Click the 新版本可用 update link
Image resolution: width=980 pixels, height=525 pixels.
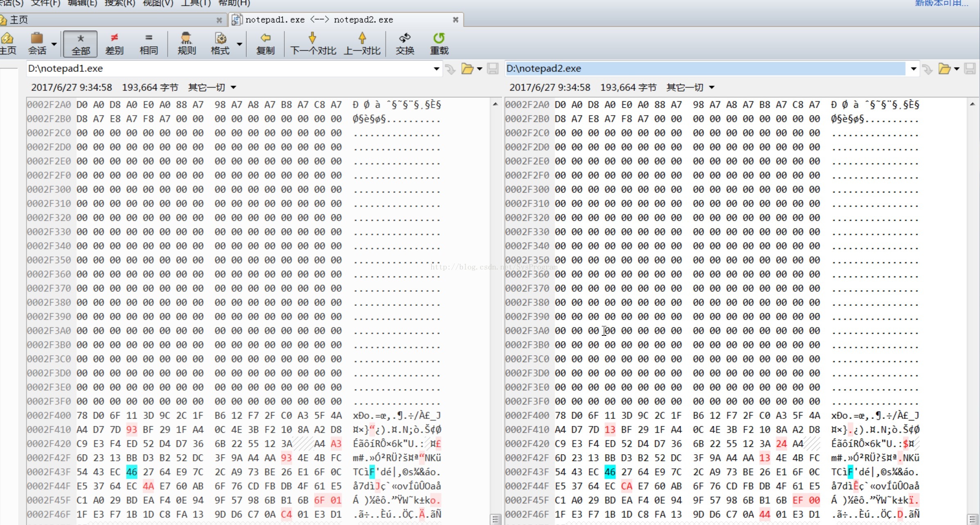(942, 3)
